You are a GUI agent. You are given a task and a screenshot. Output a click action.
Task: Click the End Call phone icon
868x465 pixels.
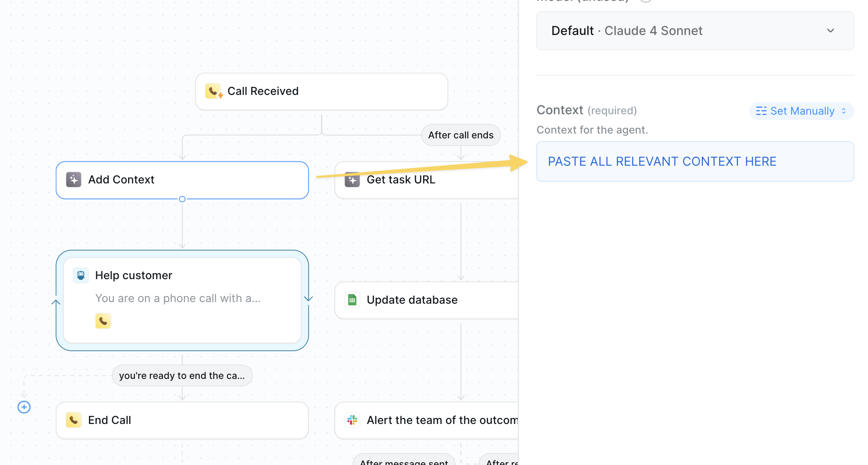(74, 420)
